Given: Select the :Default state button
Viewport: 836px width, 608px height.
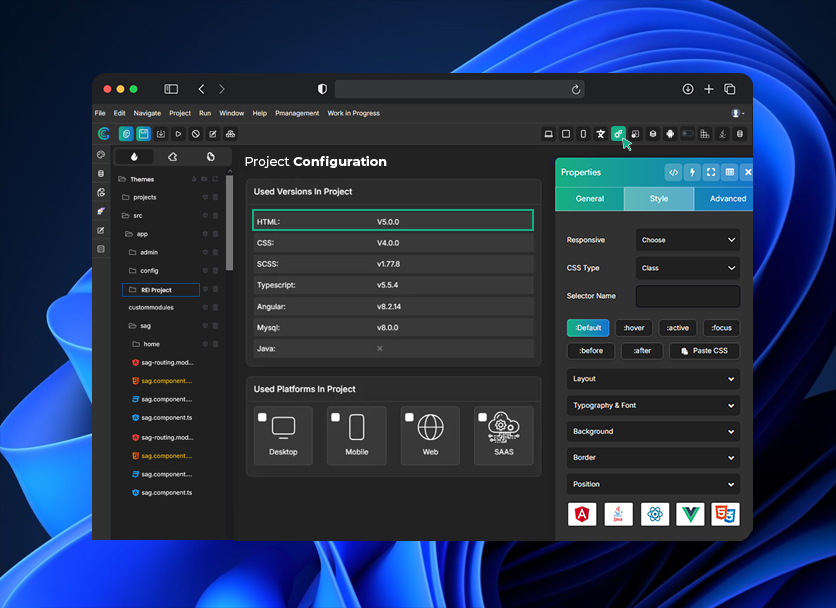Looking at the screenshot, I should [588, 328].
